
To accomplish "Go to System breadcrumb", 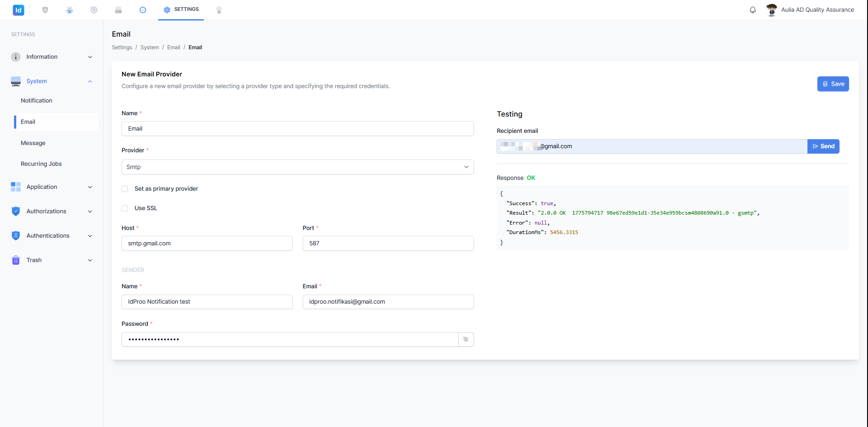I will (150, 47).
